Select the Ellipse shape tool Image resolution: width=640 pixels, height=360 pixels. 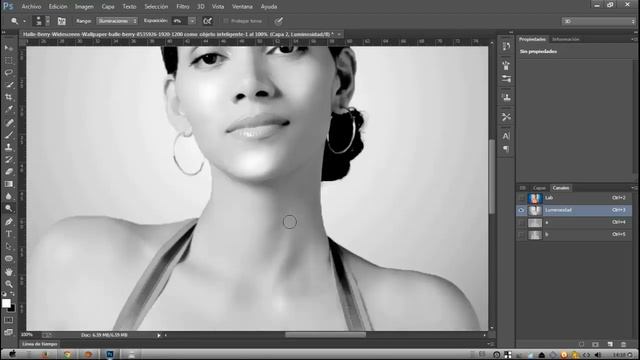click(9, 259)
